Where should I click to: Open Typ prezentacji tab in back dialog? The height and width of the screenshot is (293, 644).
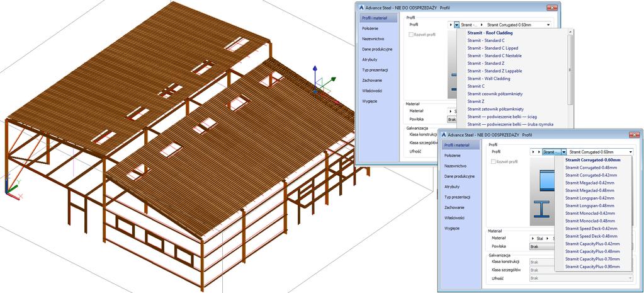pyautogui.click(x=375, y=70)
